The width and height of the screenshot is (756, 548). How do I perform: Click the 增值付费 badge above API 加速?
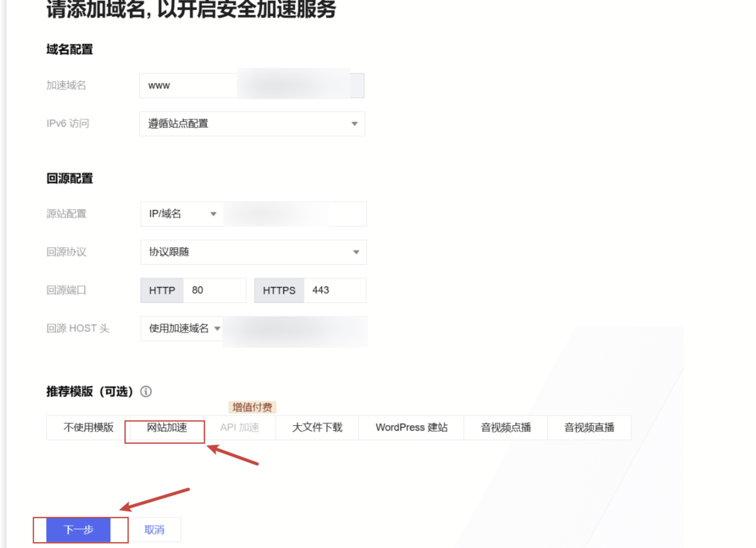(252, 407)
